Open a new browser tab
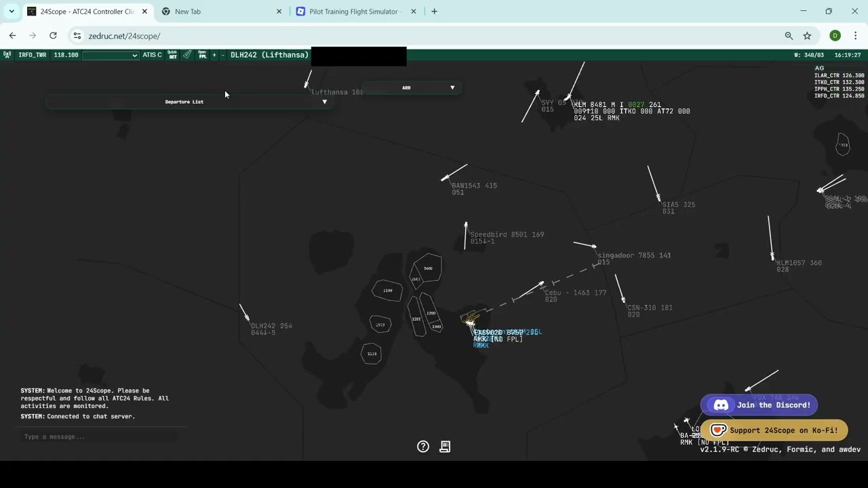The width and height of the screenshot is (868, 488). pos(434,12)
